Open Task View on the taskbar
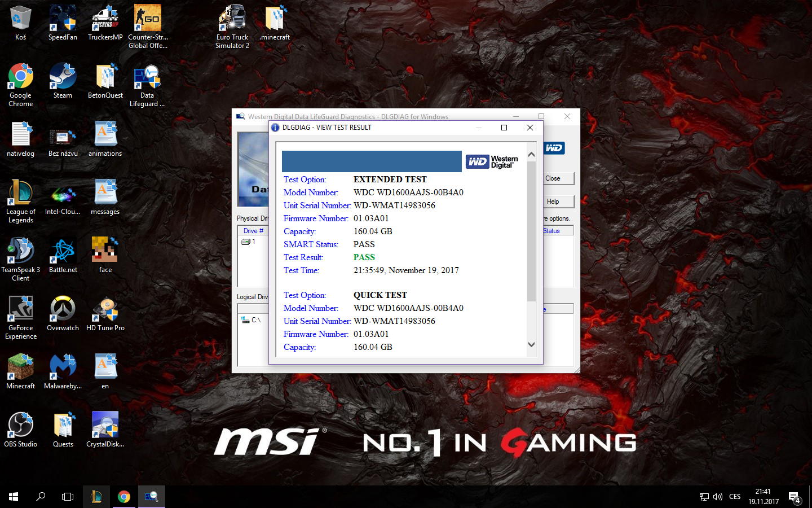 (68, 497)
